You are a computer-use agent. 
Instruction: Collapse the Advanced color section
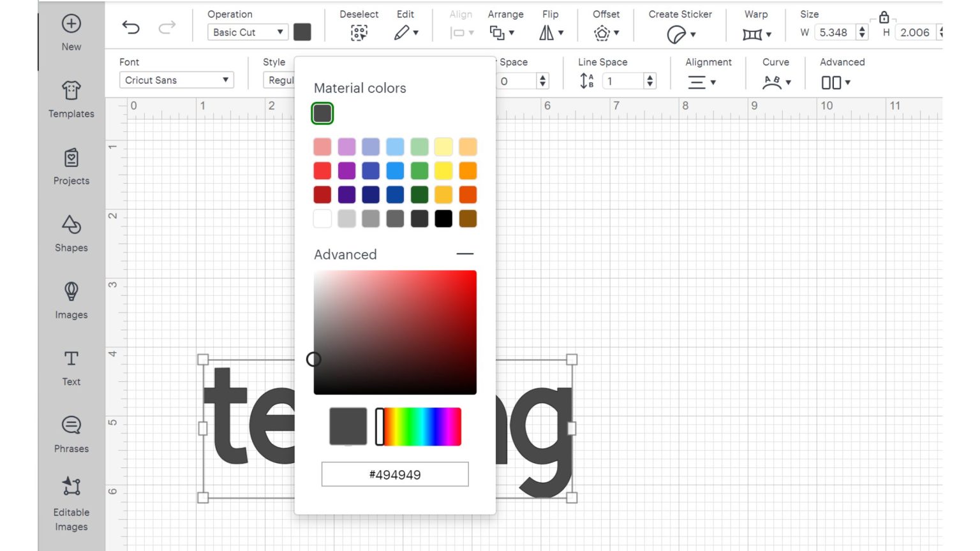point(465,254)
